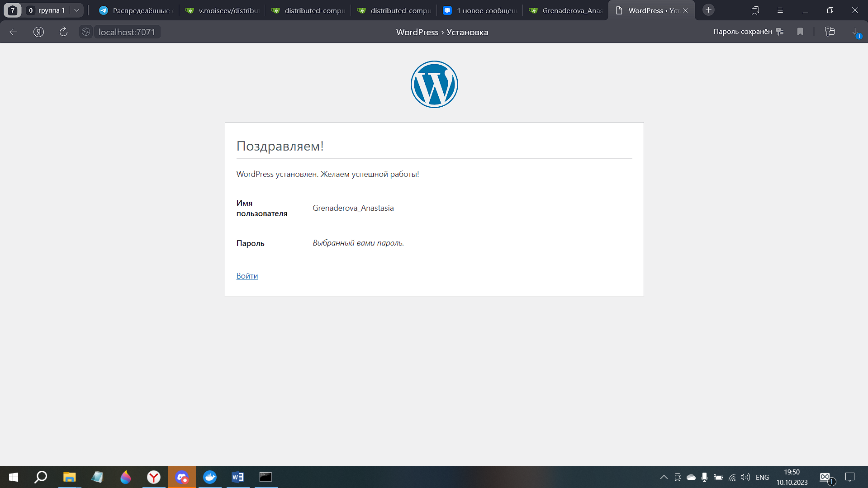Click the localhost:7071 address field
Image resolution: width=868 pixels, height=488 pixels.
click(x=127, y=32)
